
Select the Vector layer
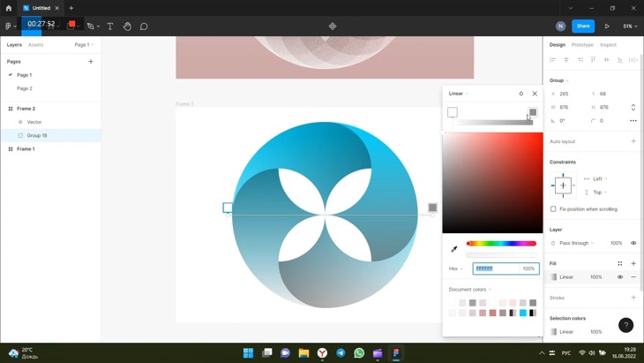[34, 122]
